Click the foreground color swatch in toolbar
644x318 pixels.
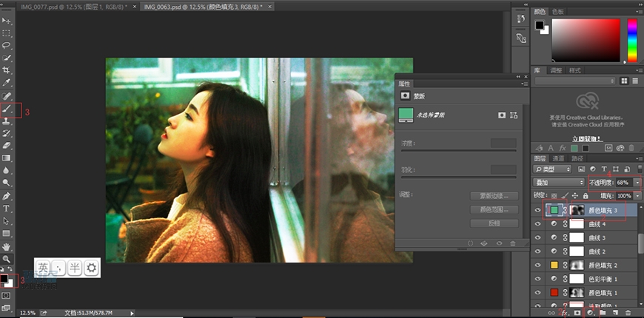tap(4, 279)
